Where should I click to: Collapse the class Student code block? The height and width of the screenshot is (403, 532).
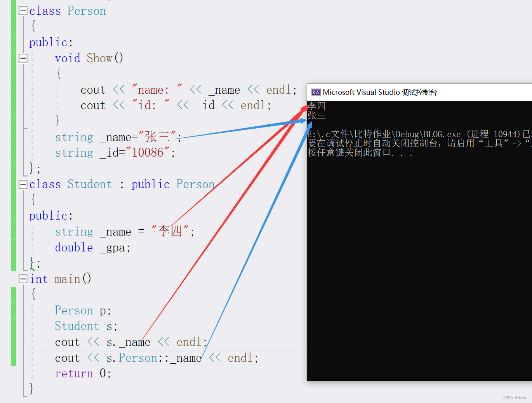click(x=23, y=184)
